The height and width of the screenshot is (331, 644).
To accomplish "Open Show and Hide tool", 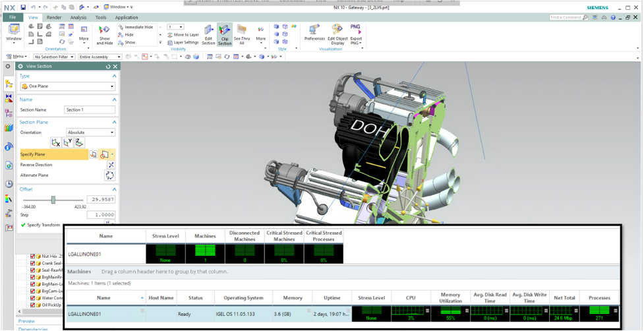I will [105, 35].
